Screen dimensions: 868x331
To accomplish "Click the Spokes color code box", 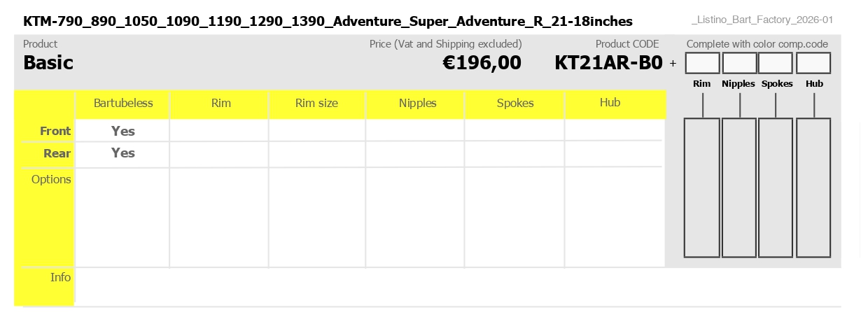I will click(x=776, y=63).
